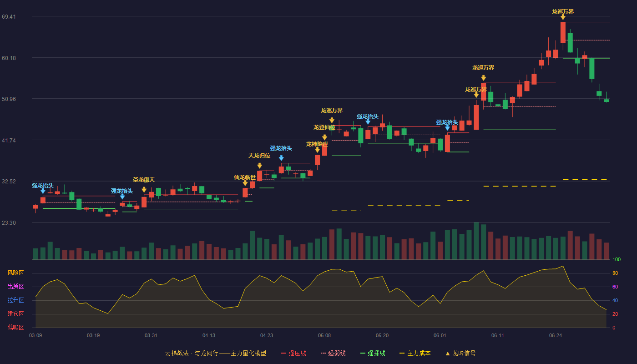Image resolution: width=637 pixels, height=364 pixels.
Task: Click the 强龙抬头 arrow right of 天龙归位
Action: pyautogui.click(x=281, y=158)
